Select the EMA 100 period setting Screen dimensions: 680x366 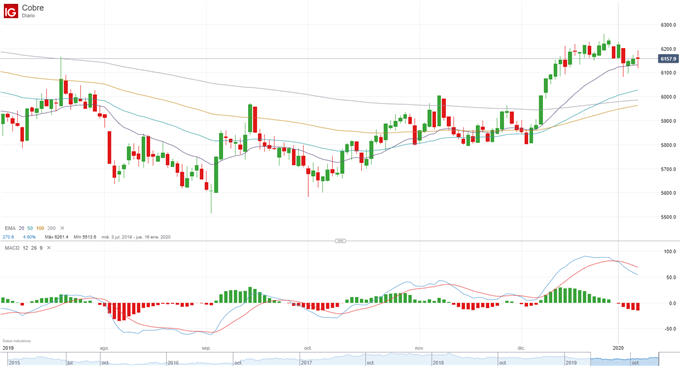point(40,228)
